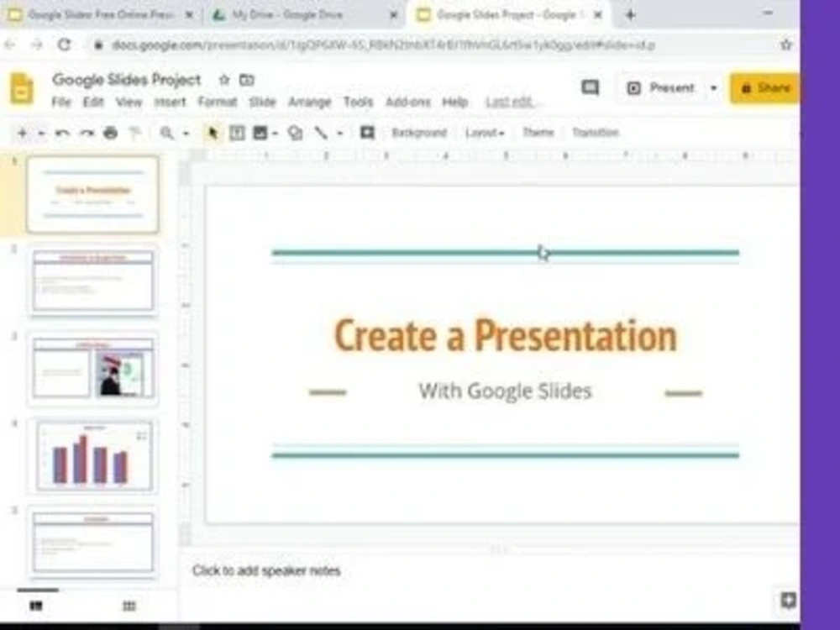Select the Text box tool
The image size is (840, 630).
pos(238,133)
